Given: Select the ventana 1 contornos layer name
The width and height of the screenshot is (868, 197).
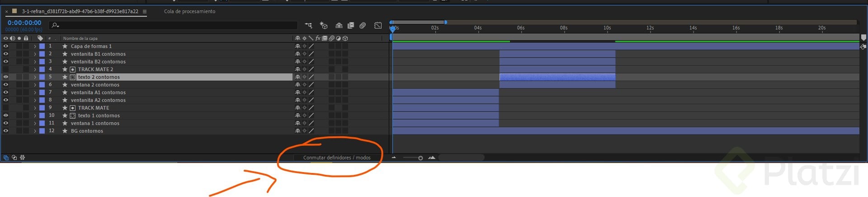Looking at the screenshot, I should coord(95,123).
